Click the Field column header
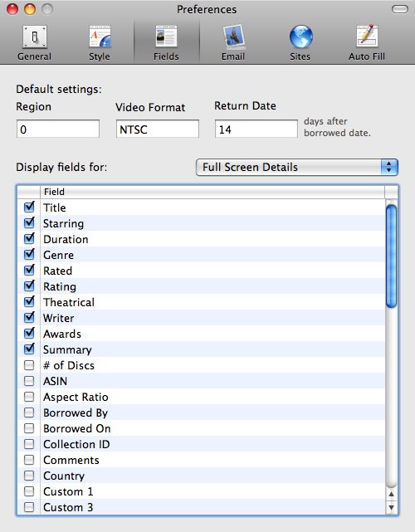This screenshot has height=532, width=415. pyautogui.click(x=212, y=192)
